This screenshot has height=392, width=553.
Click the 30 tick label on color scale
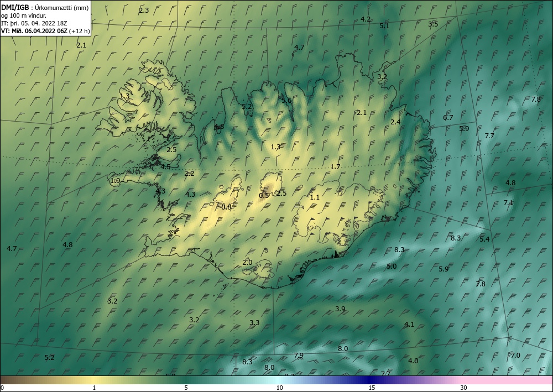pyautogui.click(x=464, y=388)
